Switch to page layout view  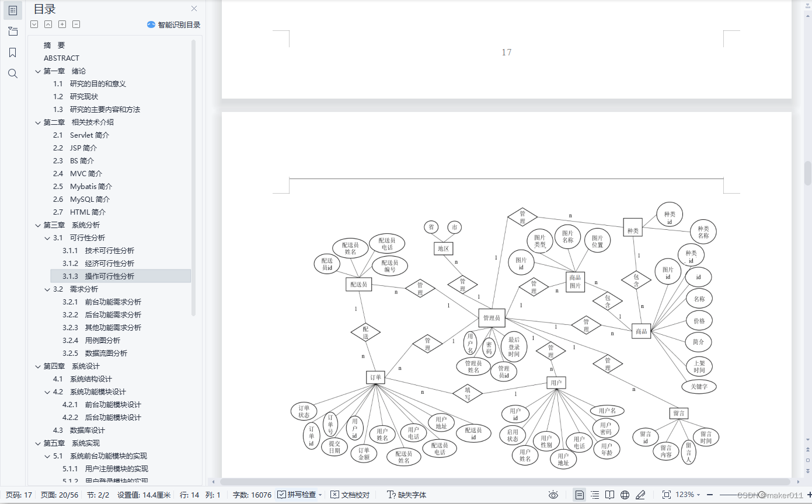(580, 495)
